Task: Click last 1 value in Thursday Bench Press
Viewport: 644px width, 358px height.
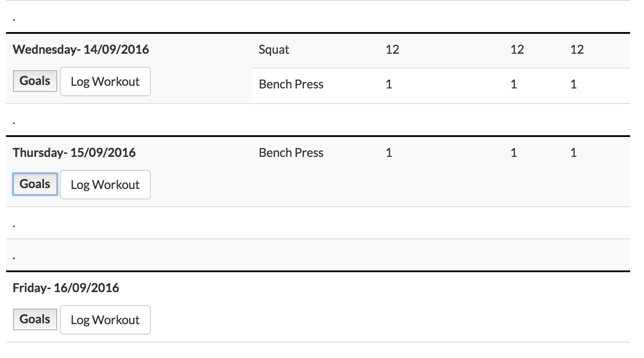Action: (x=573, y=153)
